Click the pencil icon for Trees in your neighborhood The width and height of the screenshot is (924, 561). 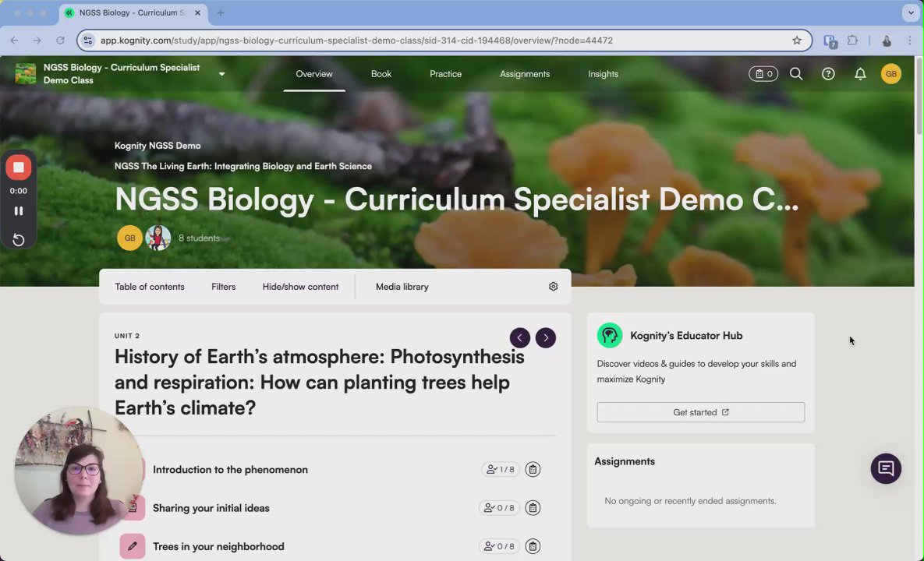pos(133,546)
